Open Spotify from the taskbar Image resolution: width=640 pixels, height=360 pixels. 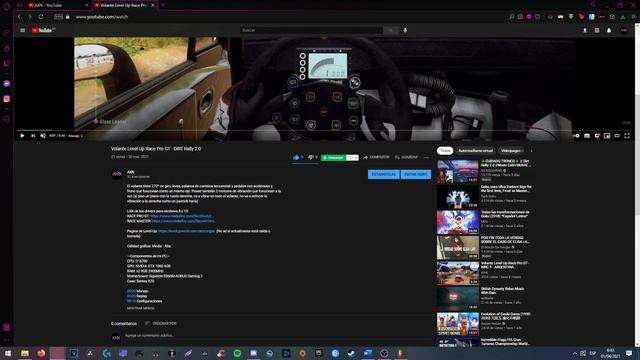237,353
